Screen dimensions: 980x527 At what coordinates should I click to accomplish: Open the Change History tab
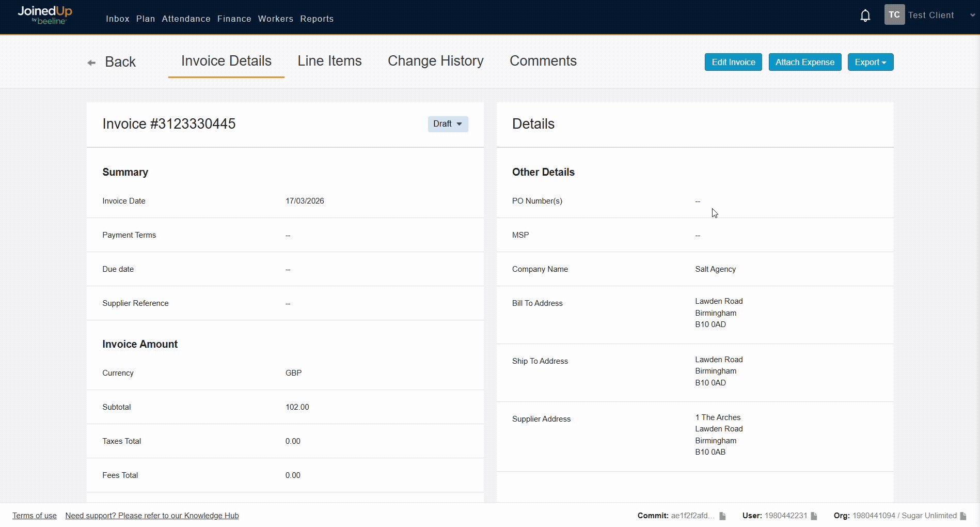coord(435,61)
